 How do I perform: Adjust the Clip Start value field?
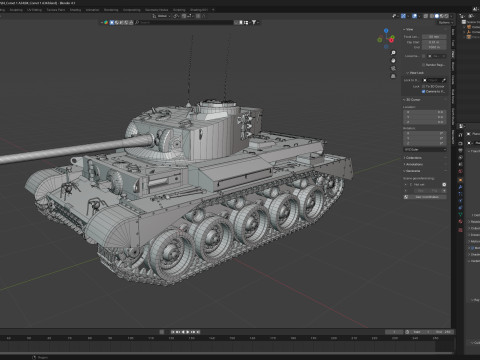(x=434, y=42)
